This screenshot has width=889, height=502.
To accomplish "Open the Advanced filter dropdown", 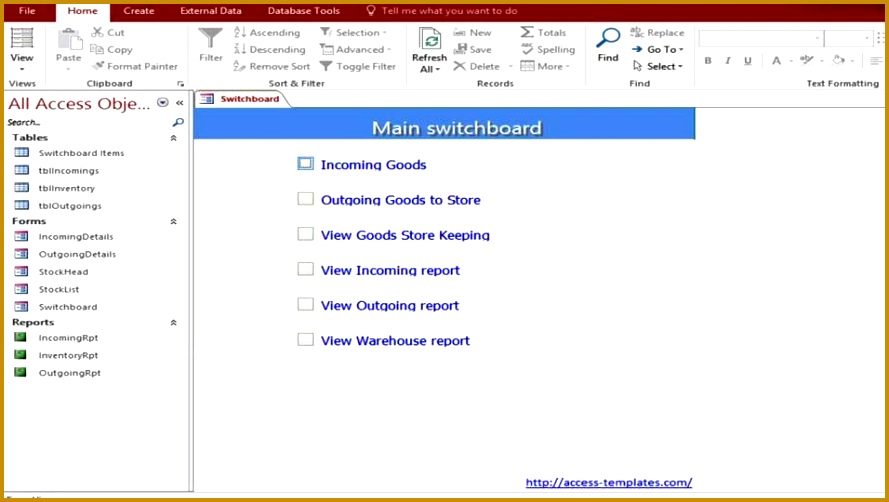I will (x=355, y=49).
